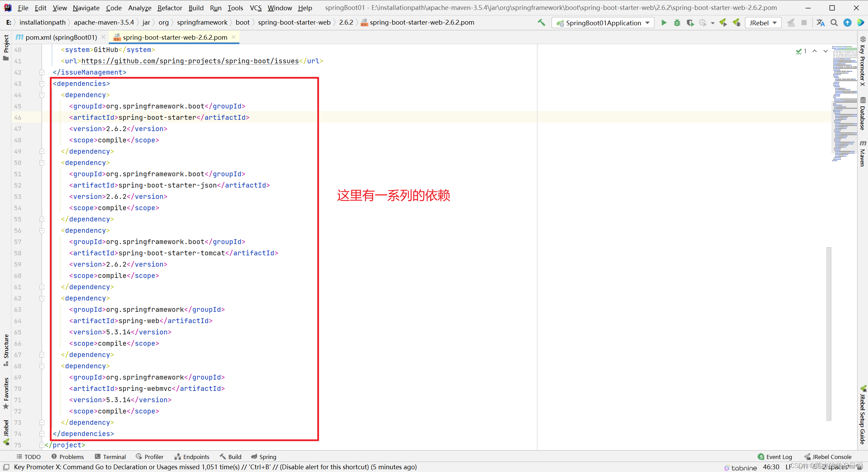The width and height of the screenshot is (868, 472).
Task: Open the JRebel dropdown
Action: 763,23
